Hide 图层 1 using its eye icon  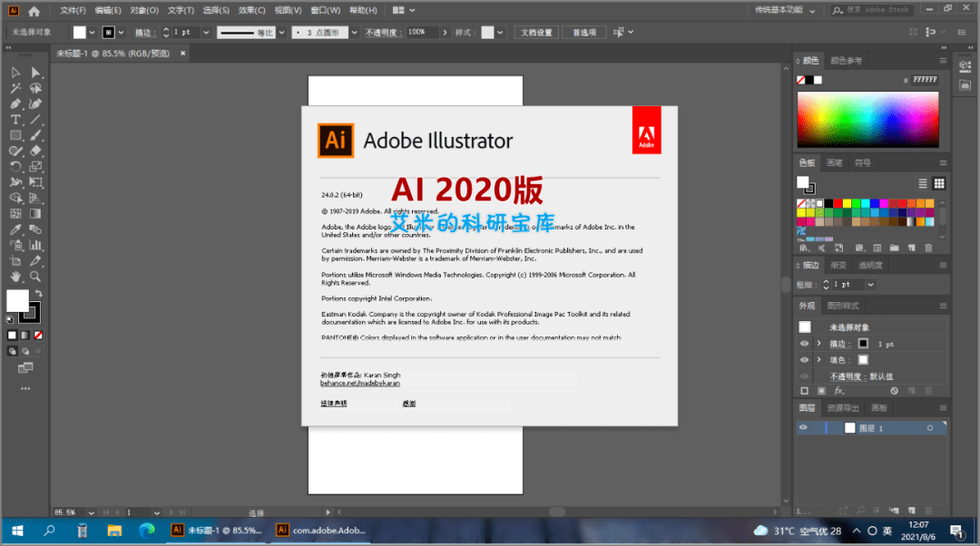tap(804, 428)
